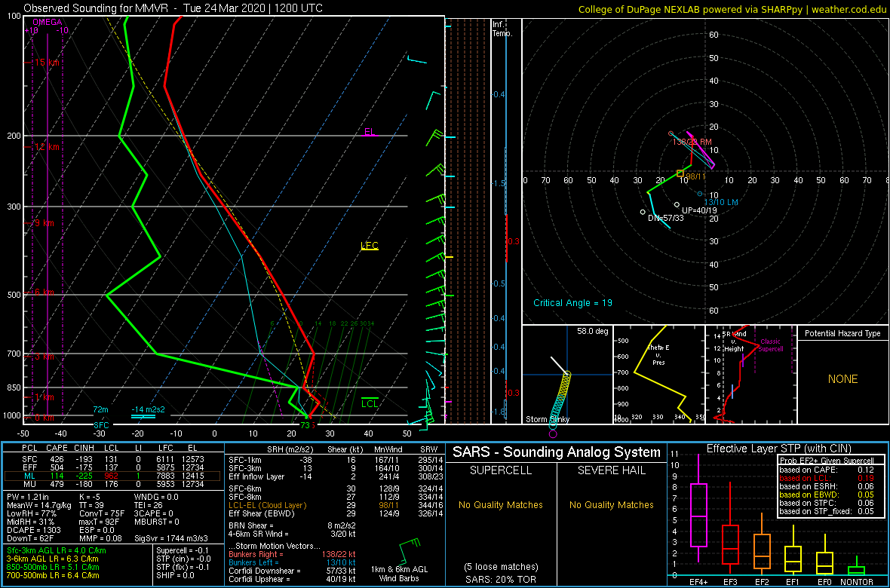
Task: Click the Inf. Temp. column header
Action: click(x=502, y=29)
